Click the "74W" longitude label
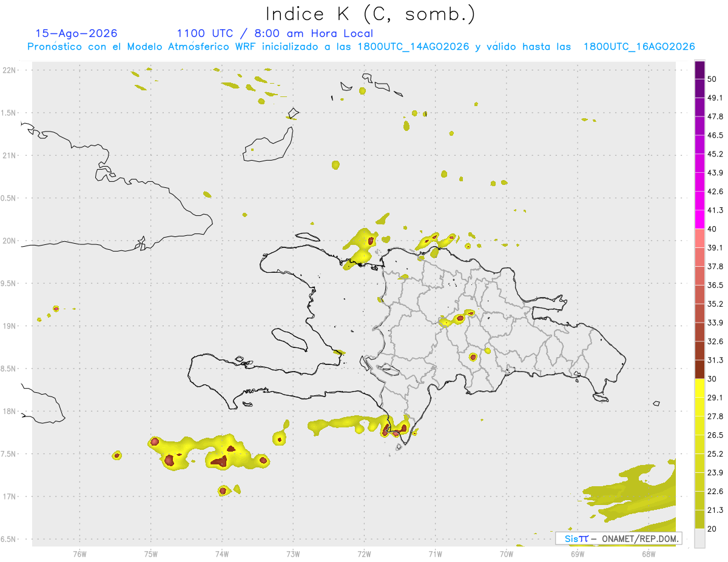The width and height of the screenshot is (728, 562). tap(221, 554)
